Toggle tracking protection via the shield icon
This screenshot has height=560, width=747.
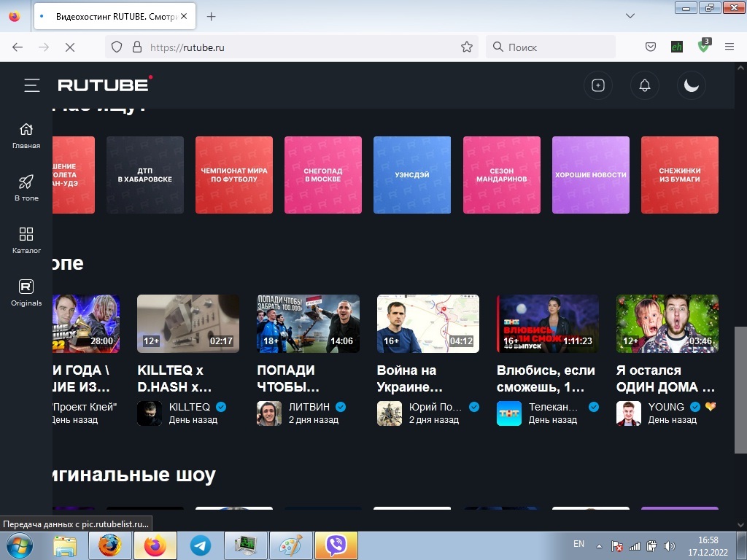117,47
